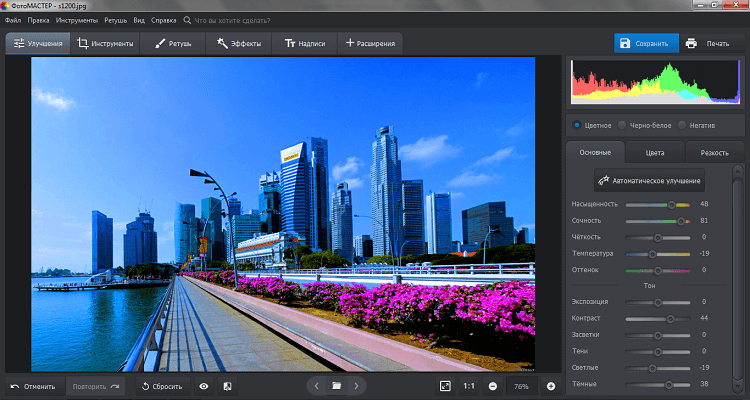
Task: Select the Черно-белое radio button
Action: click(x=622, y=125)
